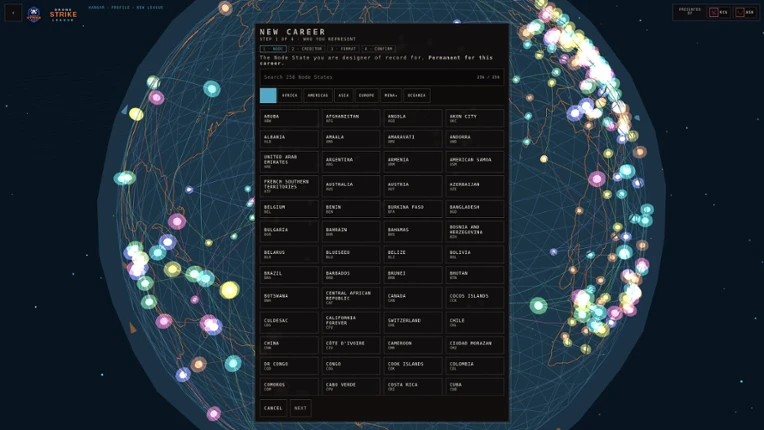The width and height of the screenshot is (764, 430).
Task: Select Azerbaijan node state
Action: [475, 186]
